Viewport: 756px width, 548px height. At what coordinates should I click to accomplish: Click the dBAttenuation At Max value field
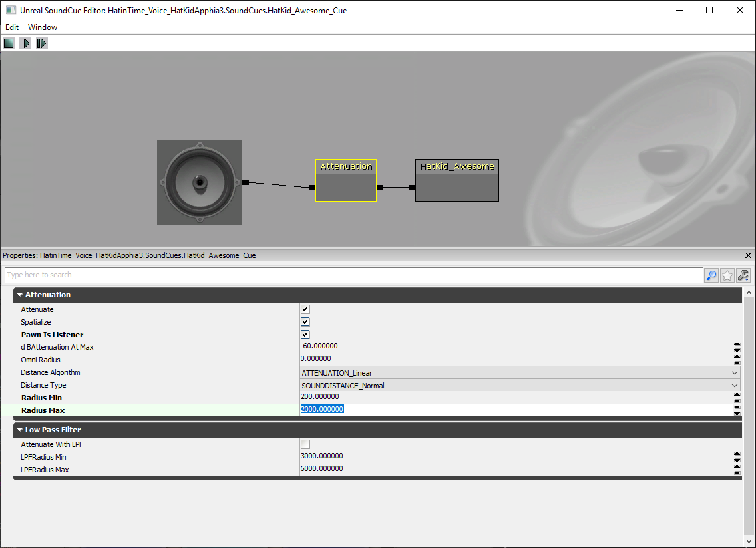point(516,346)
